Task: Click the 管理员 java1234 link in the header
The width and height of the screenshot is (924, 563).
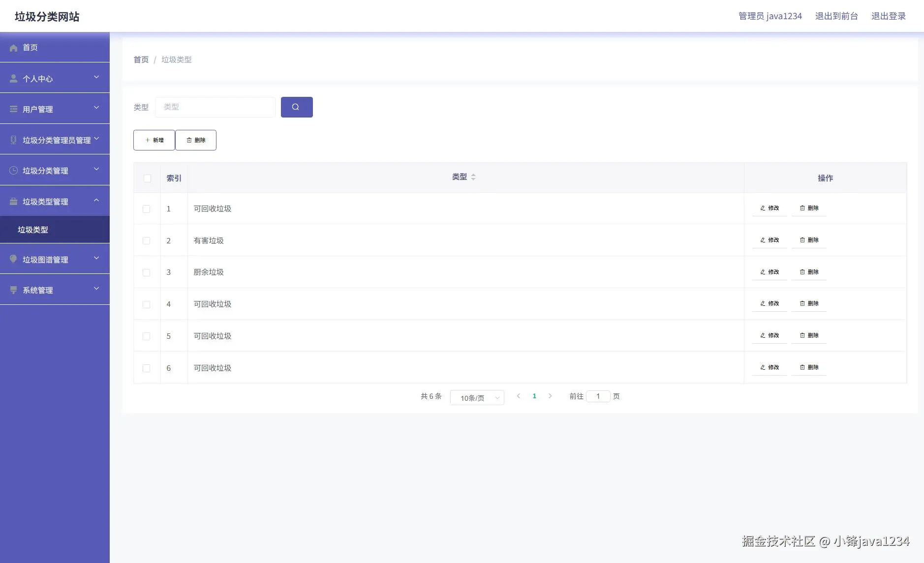Action: [x=770, y=16]
